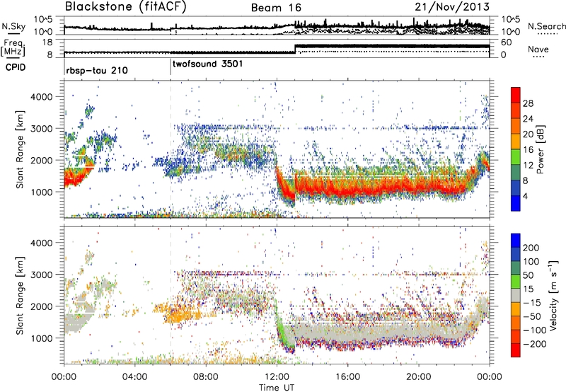The width and height of the screenshot is (566, 392).
Task: Click the "24" label on Power color bar
Action: coord(528,119)
